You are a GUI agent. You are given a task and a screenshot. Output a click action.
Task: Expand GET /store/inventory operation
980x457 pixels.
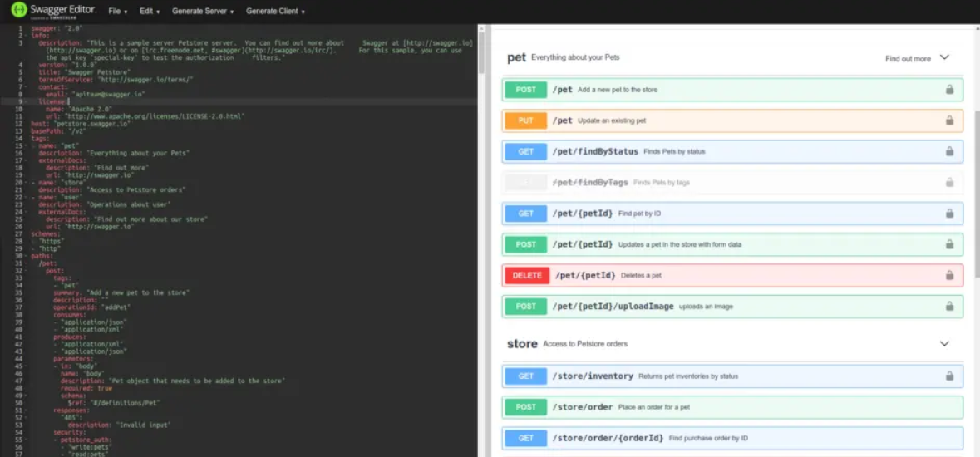click(x=732, y=376)
